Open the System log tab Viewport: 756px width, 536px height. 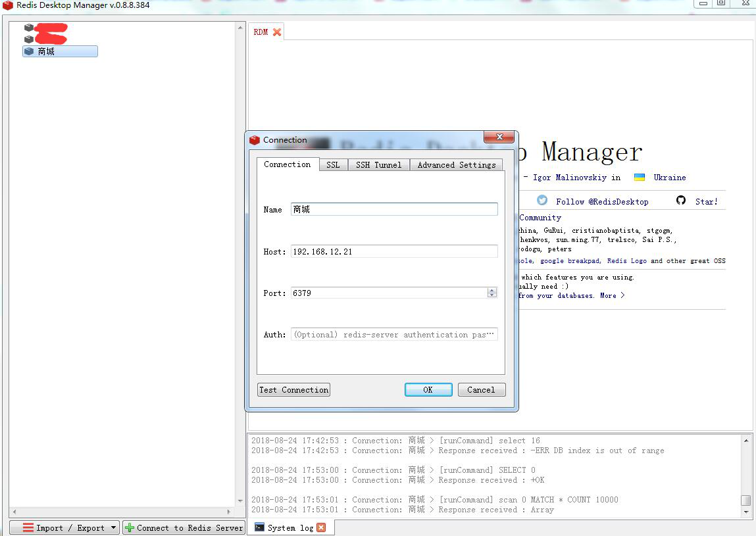(291, 528)
